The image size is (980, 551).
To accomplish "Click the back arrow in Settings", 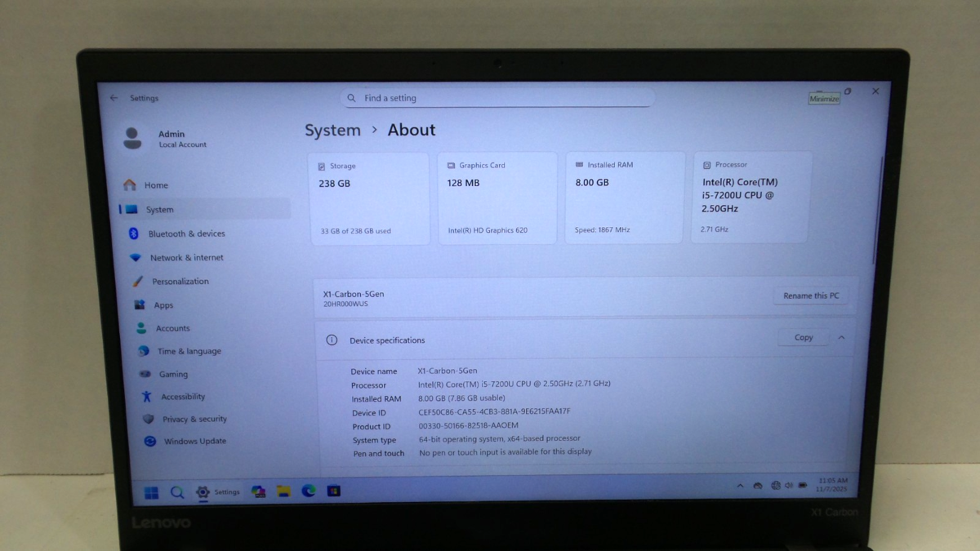I will pos(114,98).
